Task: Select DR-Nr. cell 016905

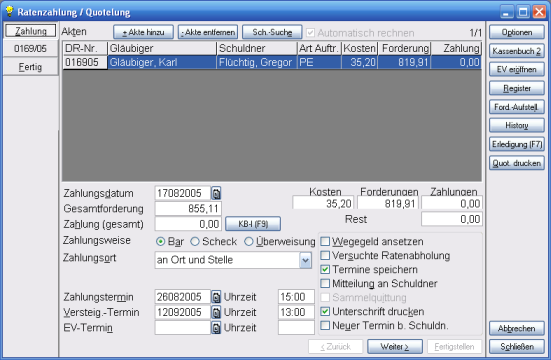Action: pyautogui.click(x=85, y=62)
